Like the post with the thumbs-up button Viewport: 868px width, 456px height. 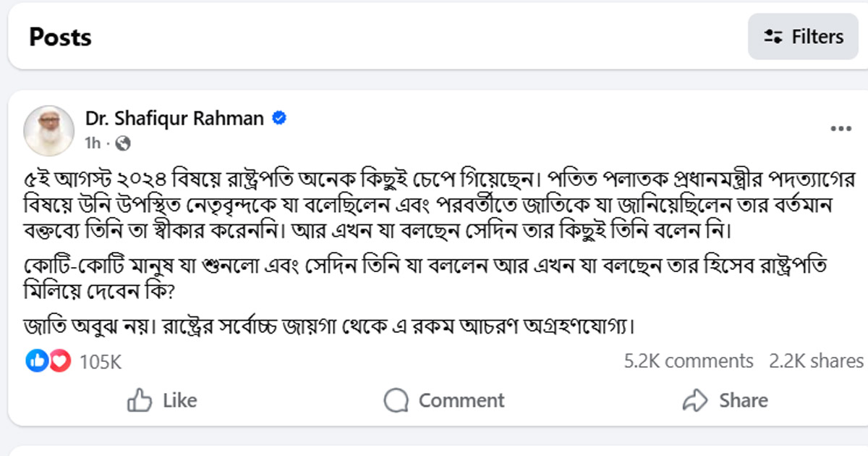162,400
